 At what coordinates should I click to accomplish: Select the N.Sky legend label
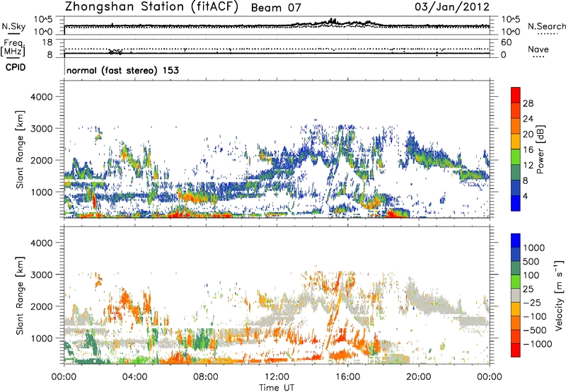(13, 26)
